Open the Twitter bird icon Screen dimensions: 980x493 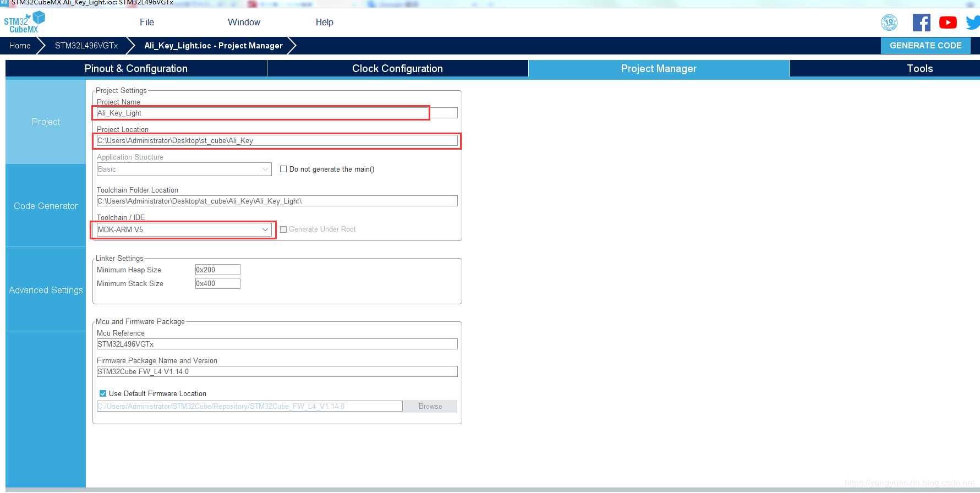[x=973, y=23]
